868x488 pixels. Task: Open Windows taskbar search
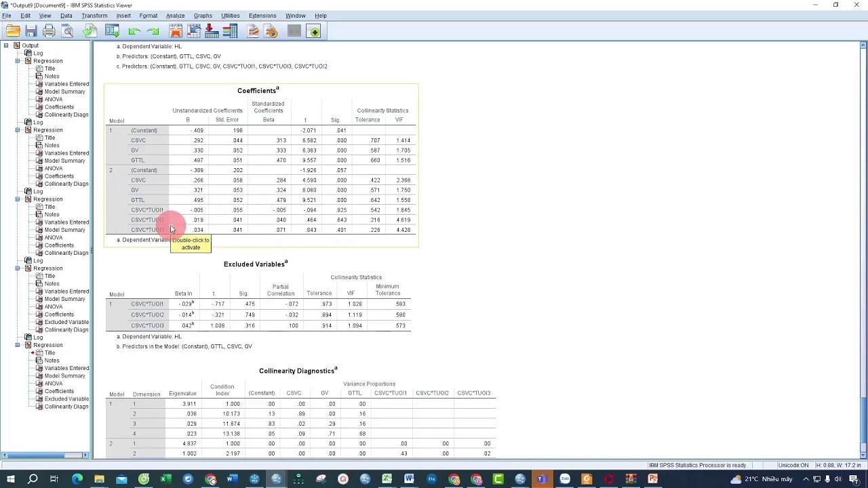point(32,479)
